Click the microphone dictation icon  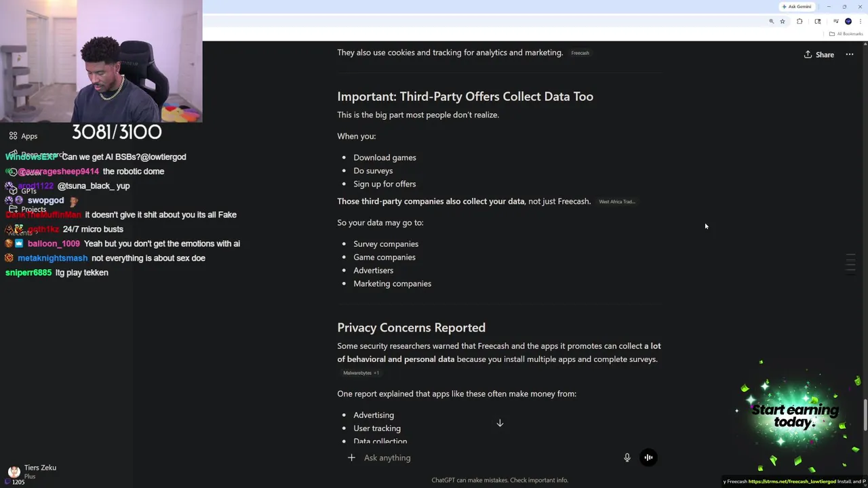627,457
